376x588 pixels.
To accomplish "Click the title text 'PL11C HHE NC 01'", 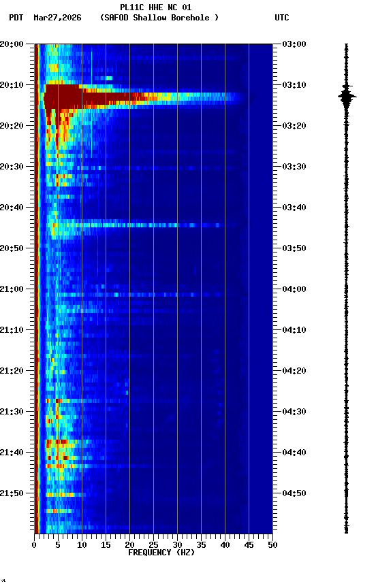I will [x=156, y=7].
